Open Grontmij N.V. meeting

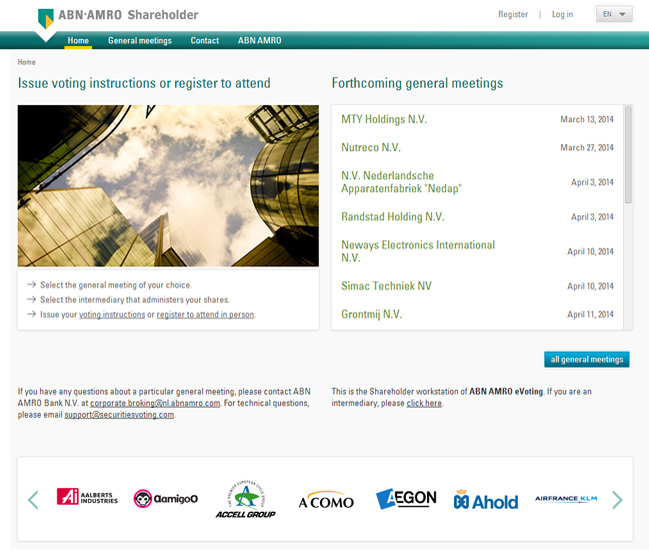(x=371, y=314)
